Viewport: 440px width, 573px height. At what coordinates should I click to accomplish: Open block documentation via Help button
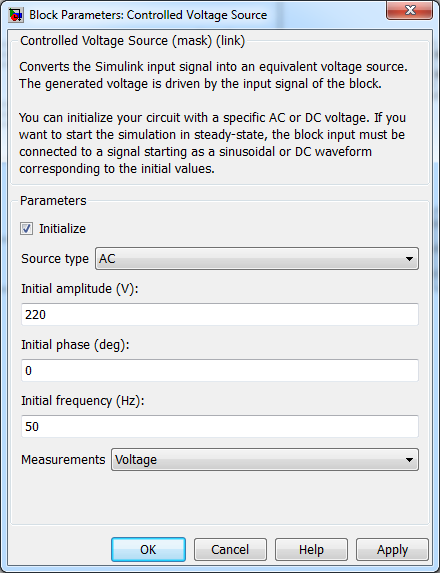click(311, 550)
